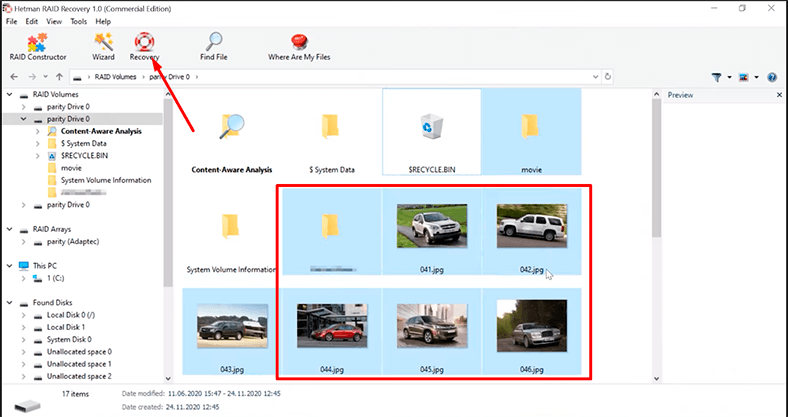Open the RAID Constructor tool
Viewport: 788px width, 417px height.
38,47
